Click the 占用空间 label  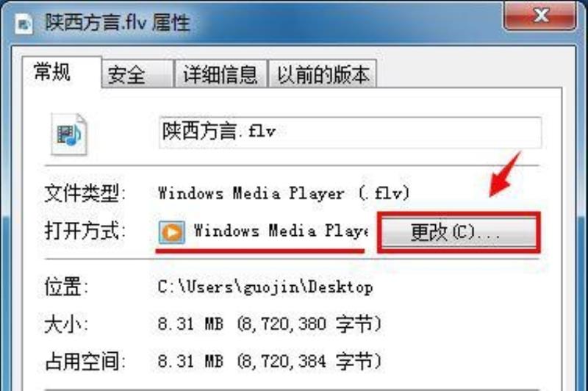(85, 361)
